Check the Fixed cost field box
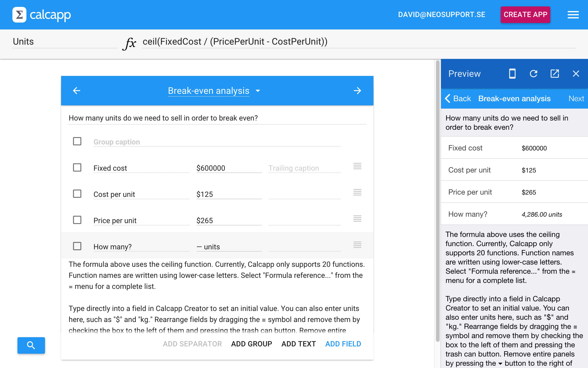Viewport: 588px width, 368px height. coord(77,167)
